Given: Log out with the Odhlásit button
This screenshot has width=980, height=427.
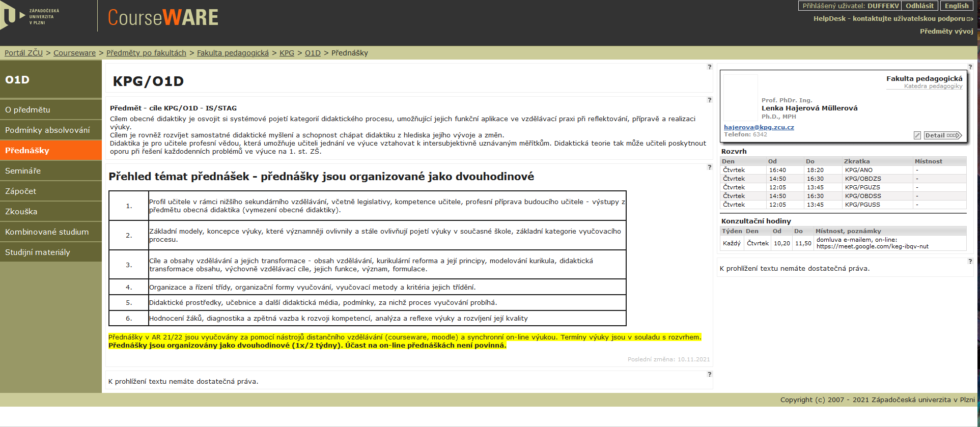Looking at the screenshot, I should click(x=919, y=6).
